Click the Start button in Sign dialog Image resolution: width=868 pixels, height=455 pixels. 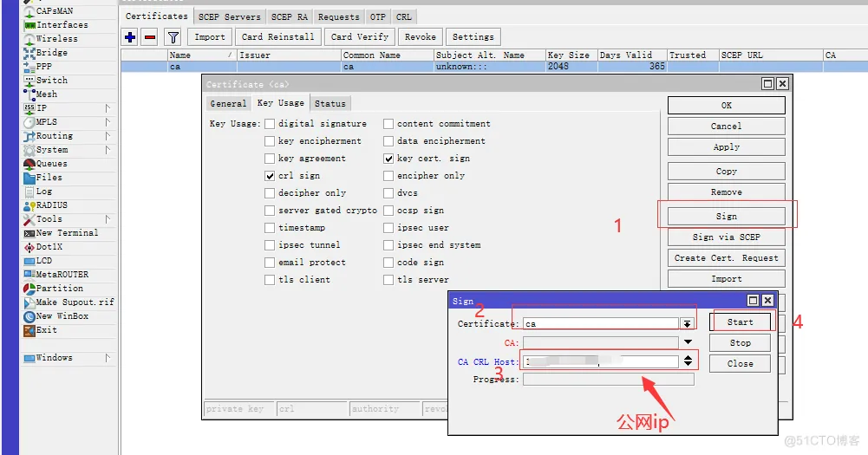click(740, 322)
